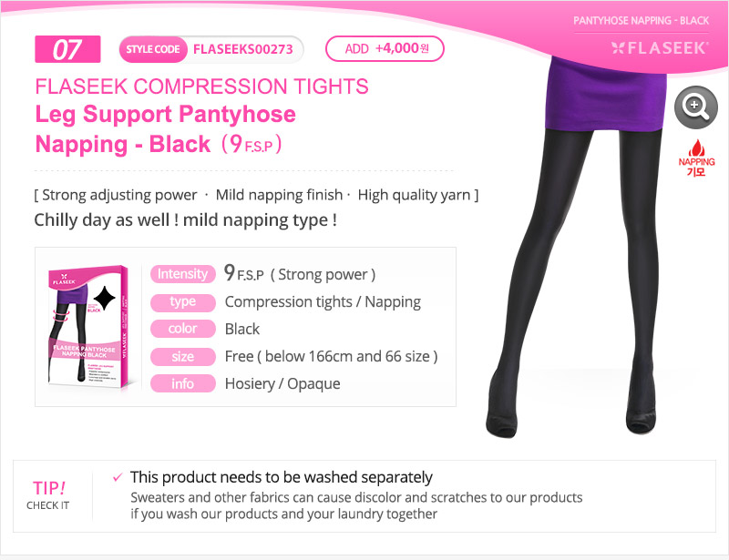The height and width of the screenshot is (560, 729).
Task: Click the ADD +4,000 price button
Action: (x=385, y=49)
